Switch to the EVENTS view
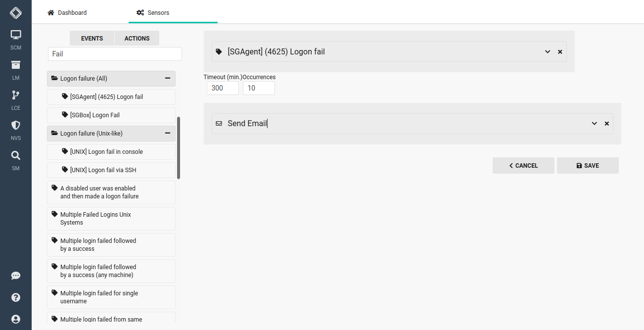The width and height of the screenshot is (644, 330). click(92, 38)
